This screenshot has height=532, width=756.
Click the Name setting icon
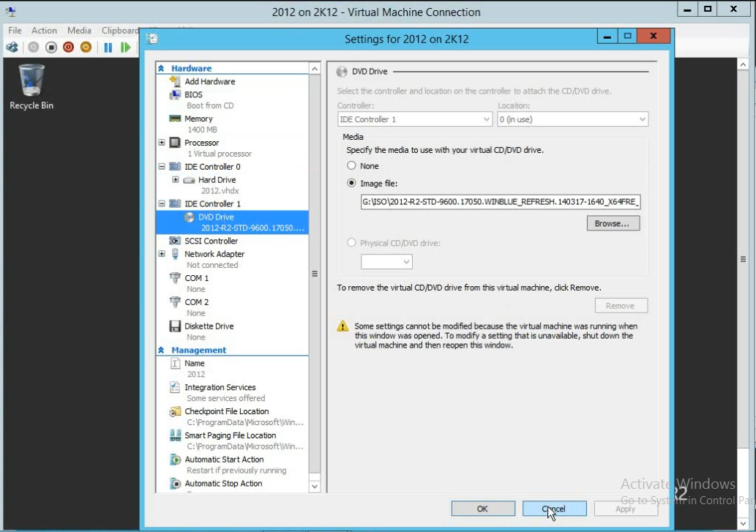[175, 364]
